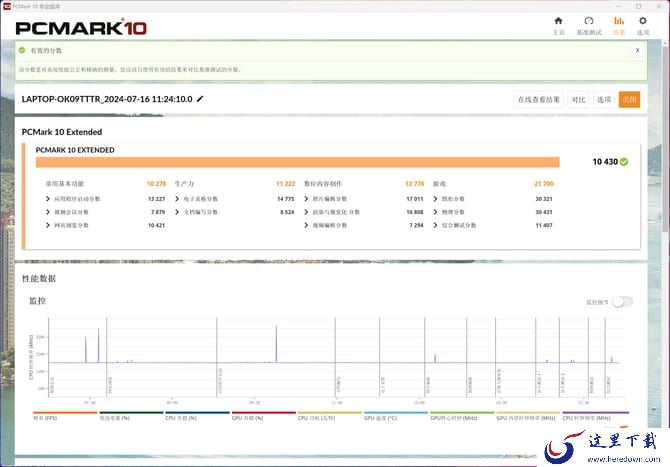Dismiss the valid score notification with X

(638, 50)
